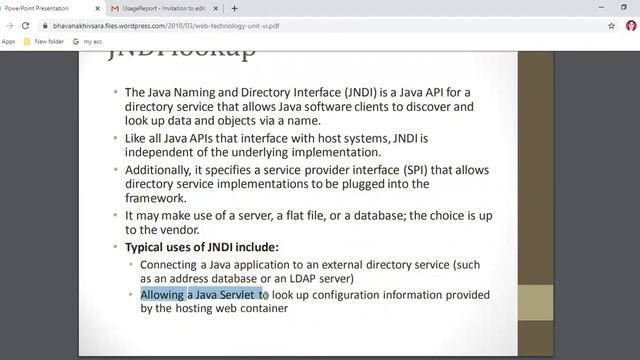Click the highlighted text 'Allowing a Java Servlet'
This screenshot has width=640, height=360.
point(197,295)
